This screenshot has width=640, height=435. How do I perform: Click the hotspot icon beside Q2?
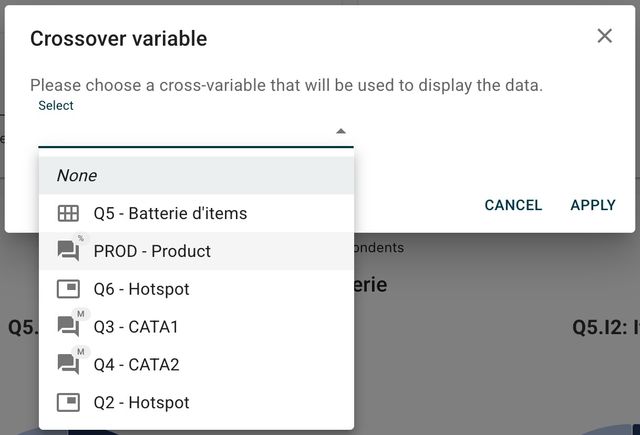coord(68,402)
